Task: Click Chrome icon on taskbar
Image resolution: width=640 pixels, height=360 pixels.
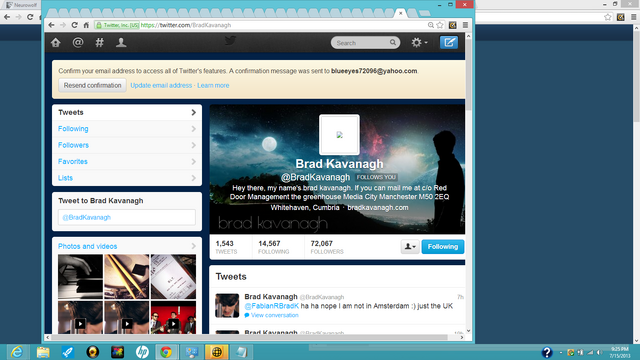Action: 166,352
